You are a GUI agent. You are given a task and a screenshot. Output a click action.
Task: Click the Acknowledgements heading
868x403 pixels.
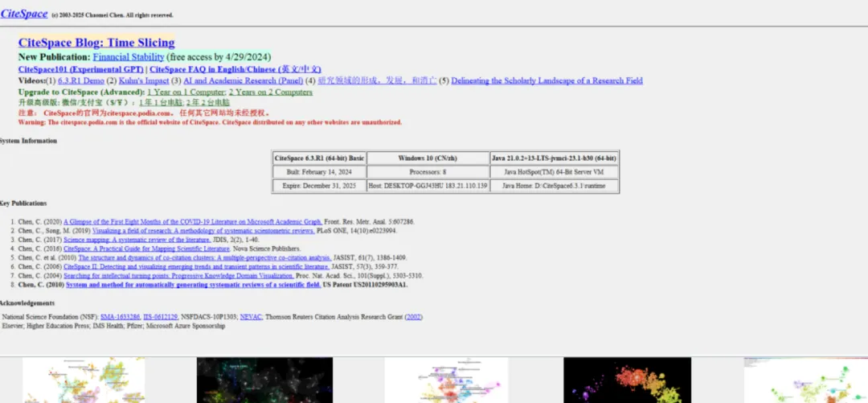pos(27,303)
